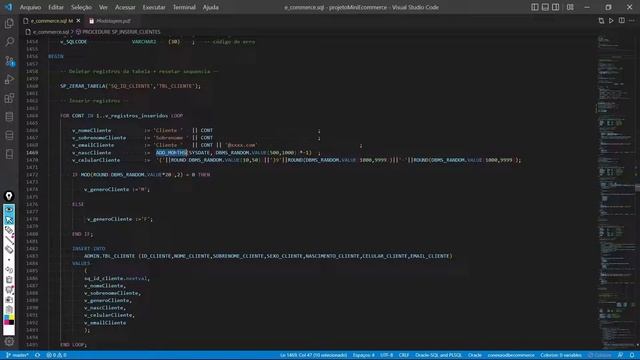Viewport: 640px width, 360px height.
Task: Open errors and warnings count in status bar
Action: click(56, 355)
